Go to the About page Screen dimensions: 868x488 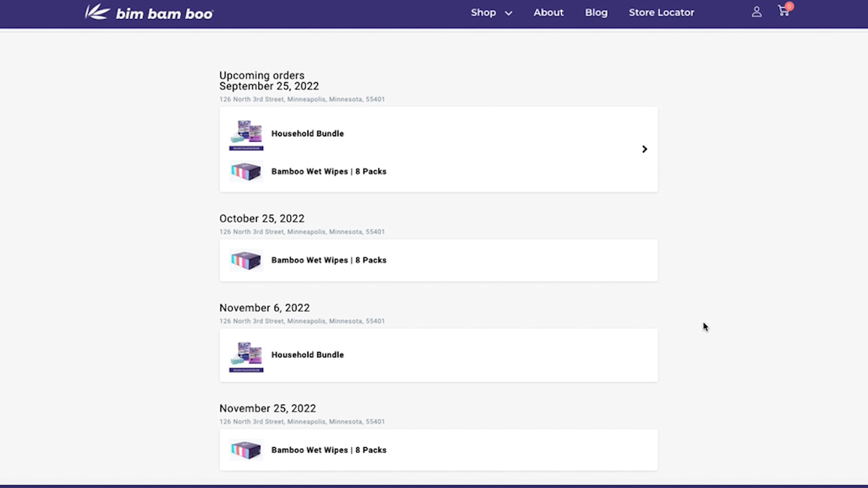pos(549,12)
